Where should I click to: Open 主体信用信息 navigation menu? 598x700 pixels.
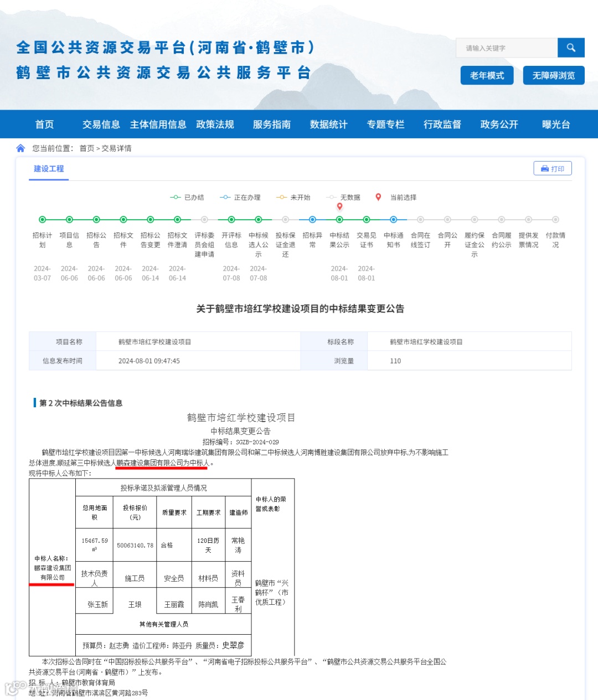coord(158,125)
